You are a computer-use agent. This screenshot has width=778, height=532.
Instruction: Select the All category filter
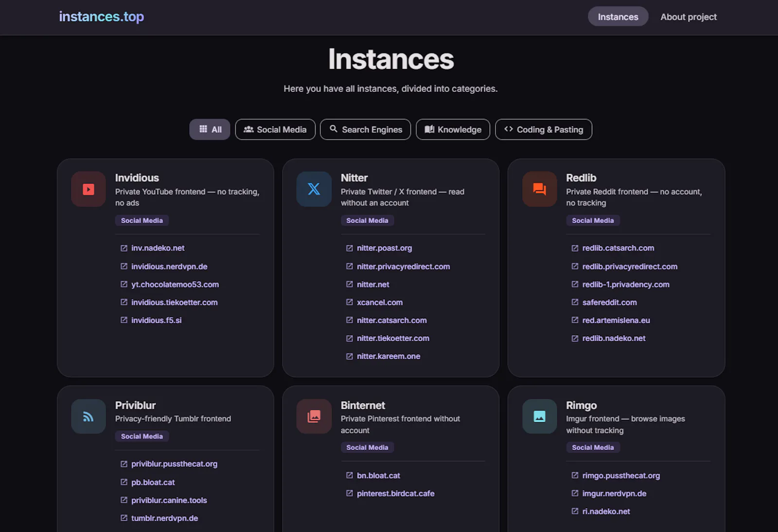coord(210,129)
